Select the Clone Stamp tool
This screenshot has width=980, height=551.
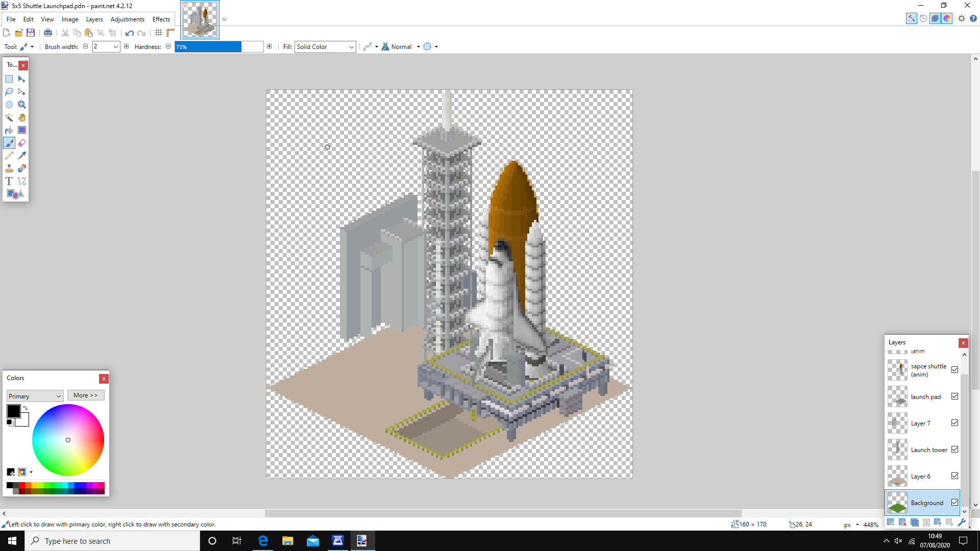pos(9,168)
